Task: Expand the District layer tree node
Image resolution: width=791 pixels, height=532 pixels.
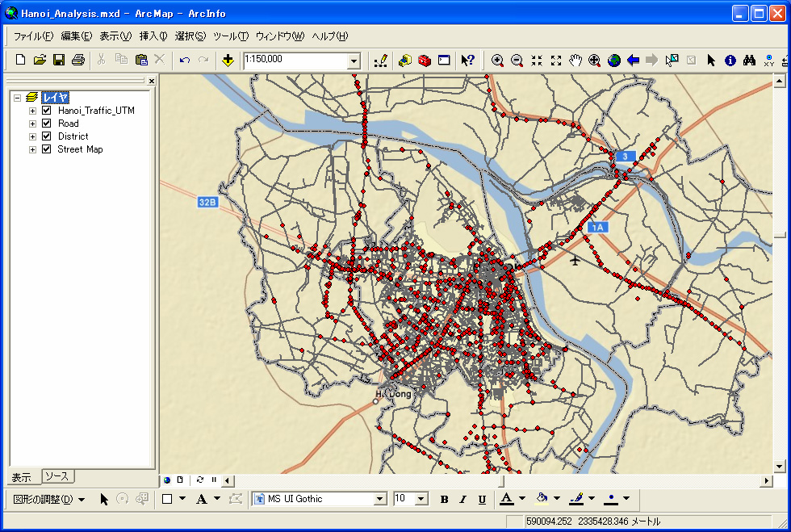Action: pyautogui.click(x=33, y=136)
